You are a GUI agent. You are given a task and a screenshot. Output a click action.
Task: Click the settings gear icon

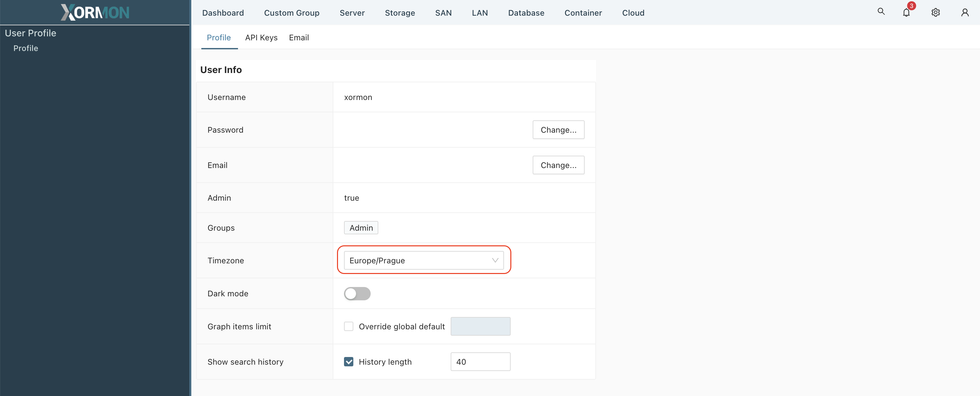tap(936, 12)
